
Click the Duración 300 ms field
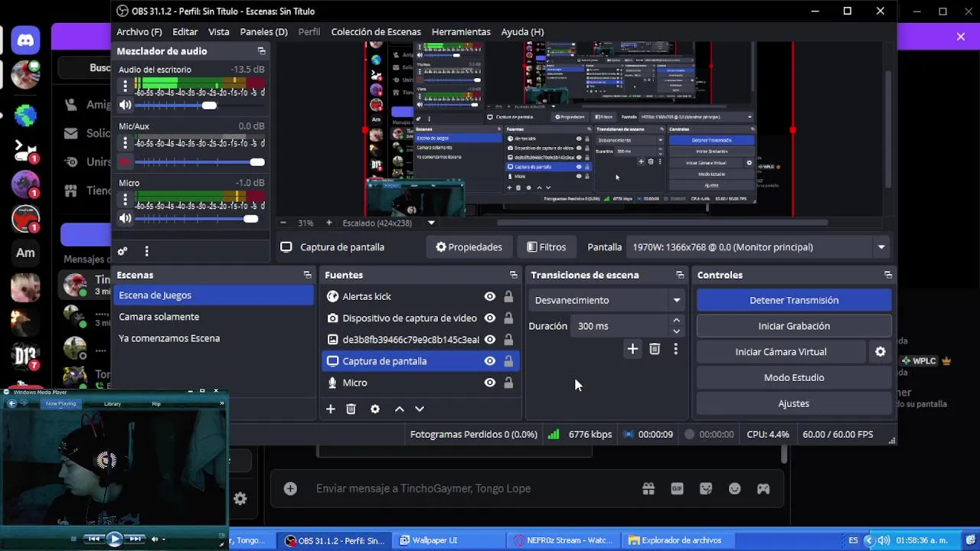pos(620,326)
